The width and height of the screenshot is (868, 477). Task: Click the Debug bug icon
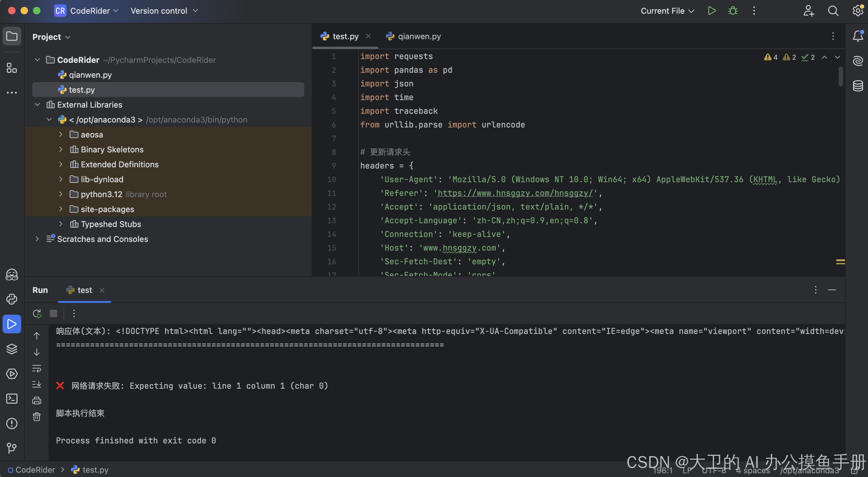[733, 11]
